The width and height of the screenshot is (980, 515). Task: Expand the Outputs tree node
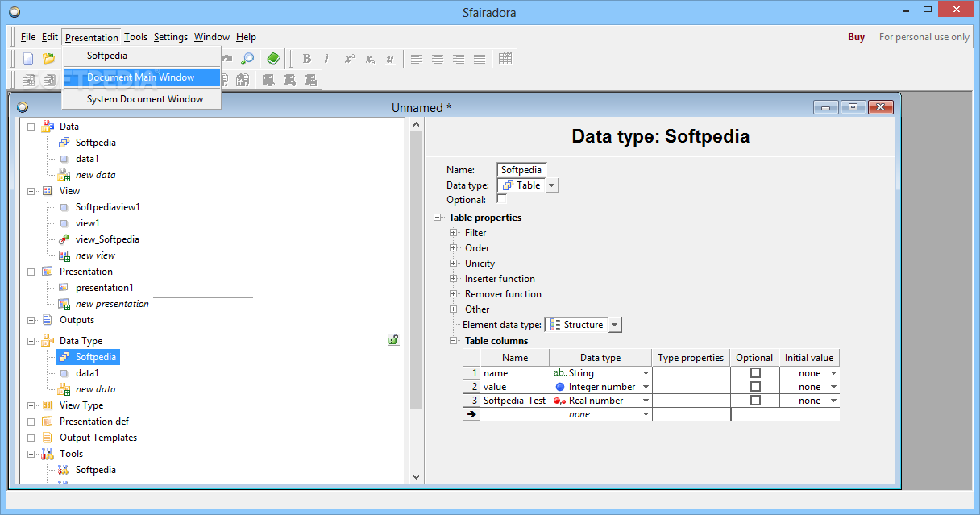pyautogui.click(x=31, y=320)
